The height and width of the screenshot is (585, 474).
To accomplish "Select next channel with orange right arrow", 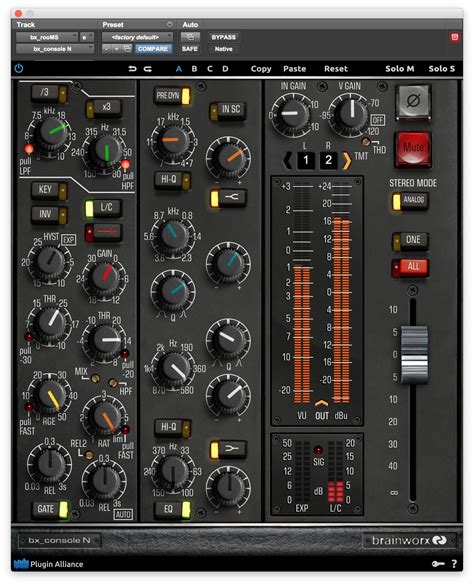I will tap(347, 160).
